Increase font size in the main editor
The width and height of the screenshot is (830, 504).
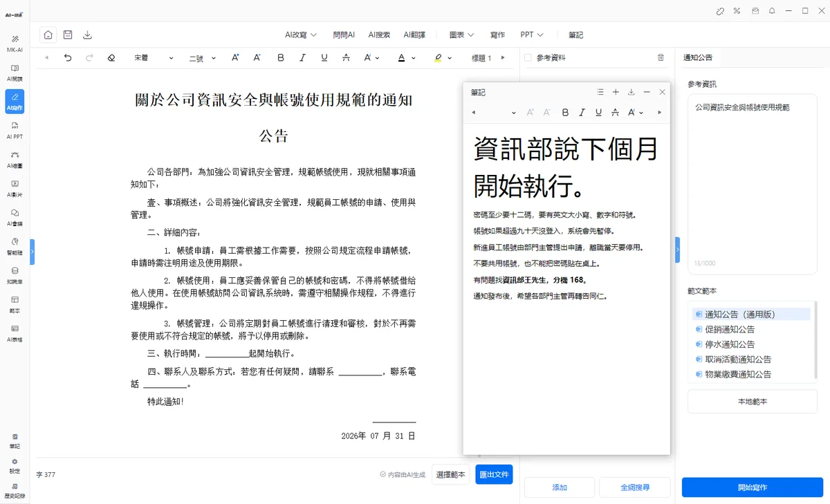click(x=235, y=58)
